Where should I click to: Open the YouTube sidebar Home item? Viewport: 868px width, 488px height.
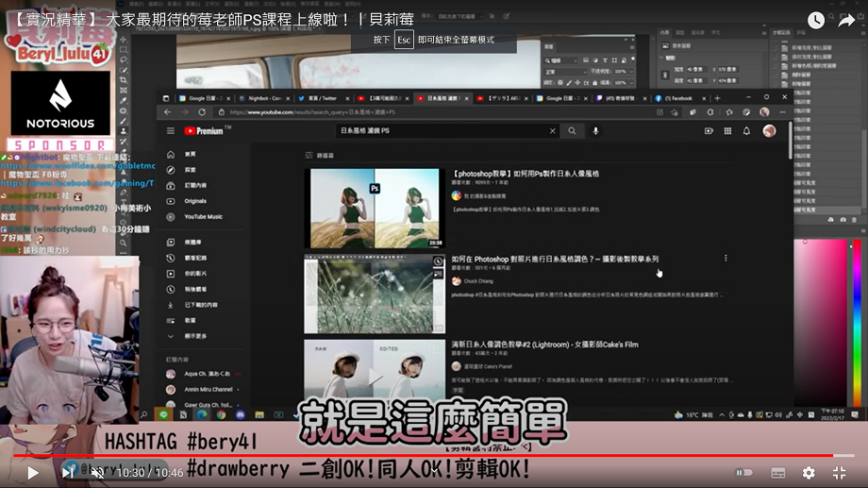[183, 154]
